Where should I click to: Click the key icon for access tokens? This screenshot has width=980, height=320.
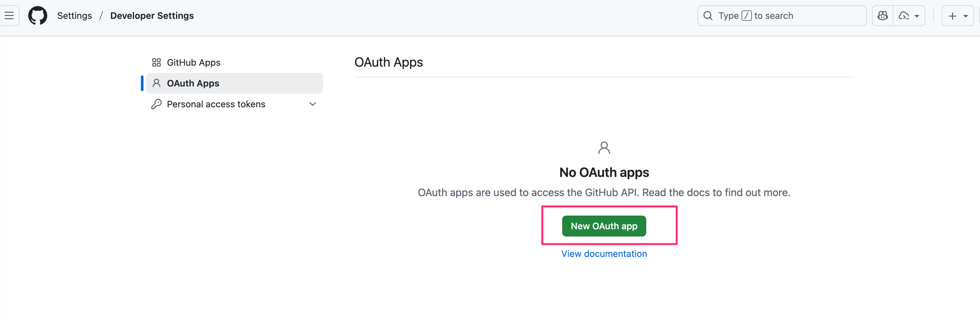click(157, 104)
